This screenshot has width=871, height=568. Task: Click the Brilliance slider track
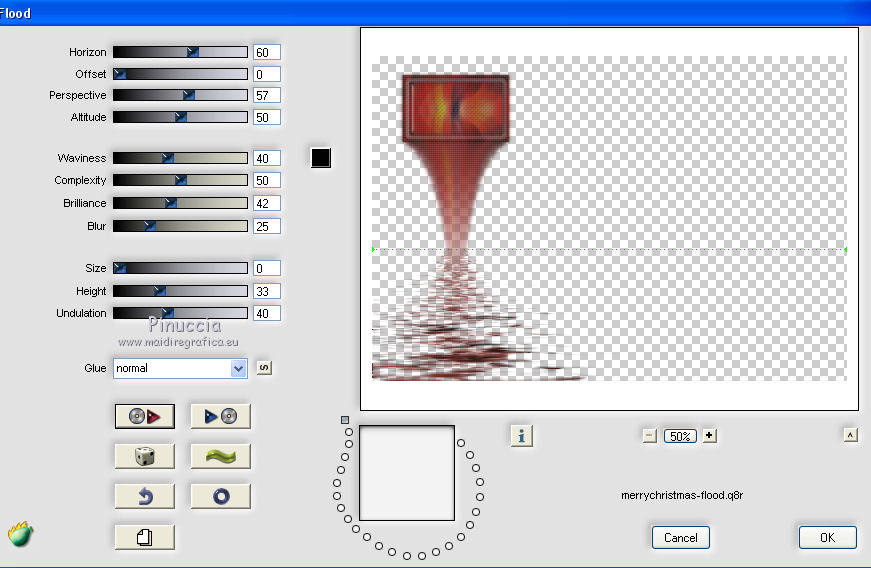click(181, 203)
